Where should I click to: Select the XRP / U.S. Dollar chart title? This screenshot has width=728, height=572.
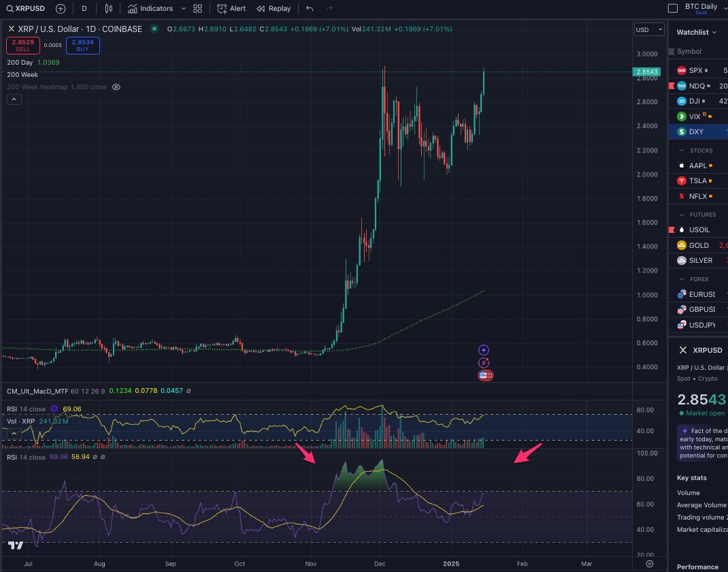point(80,29)
